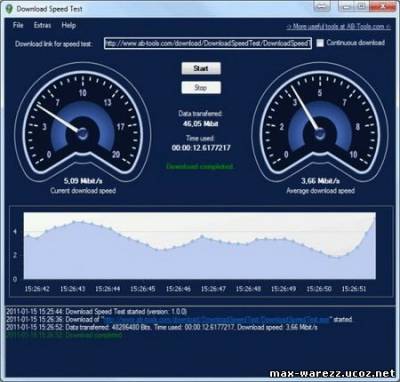Viewport: 400px width, 382px height.
Task: Open the Extras menu
Action: 42,25
